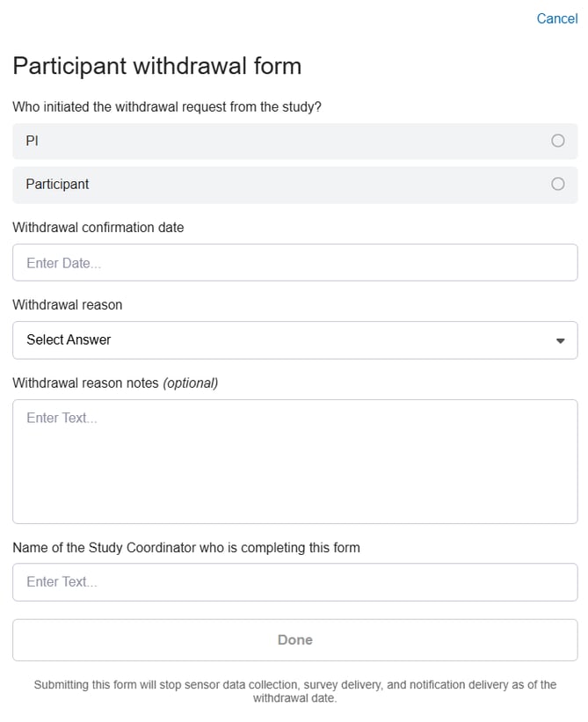This screenshot has width=588, height=722.
Task: Click the Participant withdrawal form heading
Action: [x=156, y=66]
